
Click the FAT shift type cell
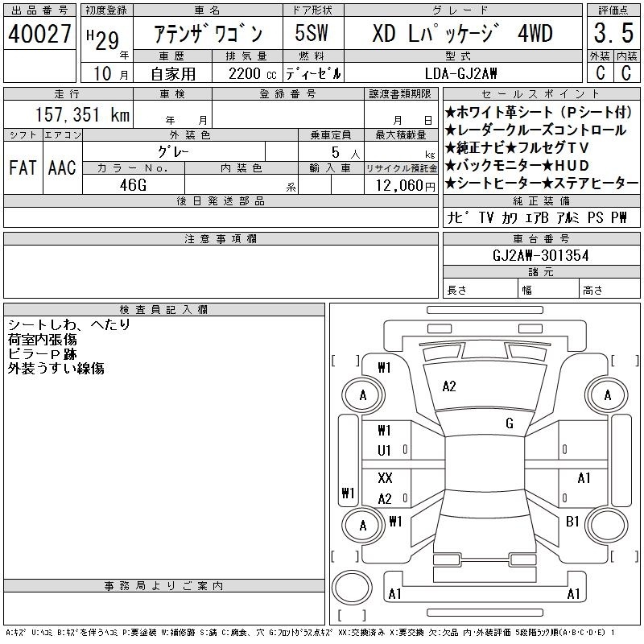click(23, 167)
